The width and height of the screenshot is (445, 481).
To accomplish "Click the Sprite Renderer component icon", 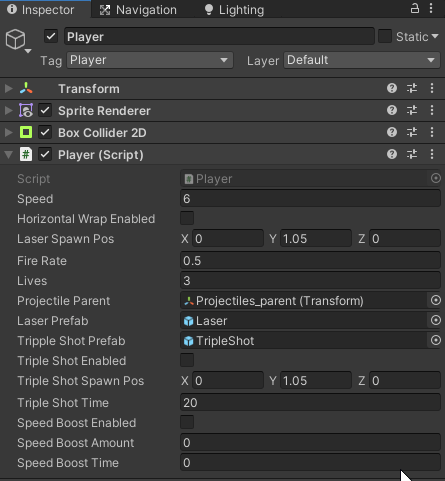I will [x=26, y=110].
